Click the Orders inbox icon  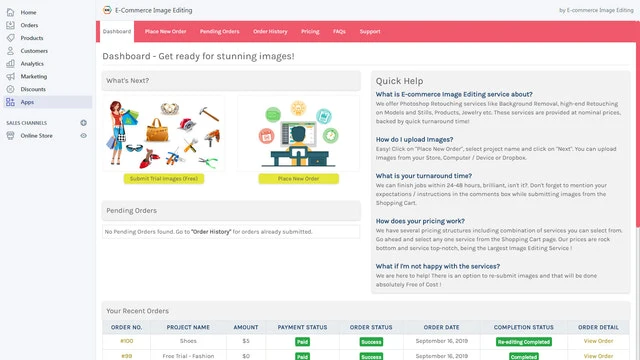(x=10, y=25)
